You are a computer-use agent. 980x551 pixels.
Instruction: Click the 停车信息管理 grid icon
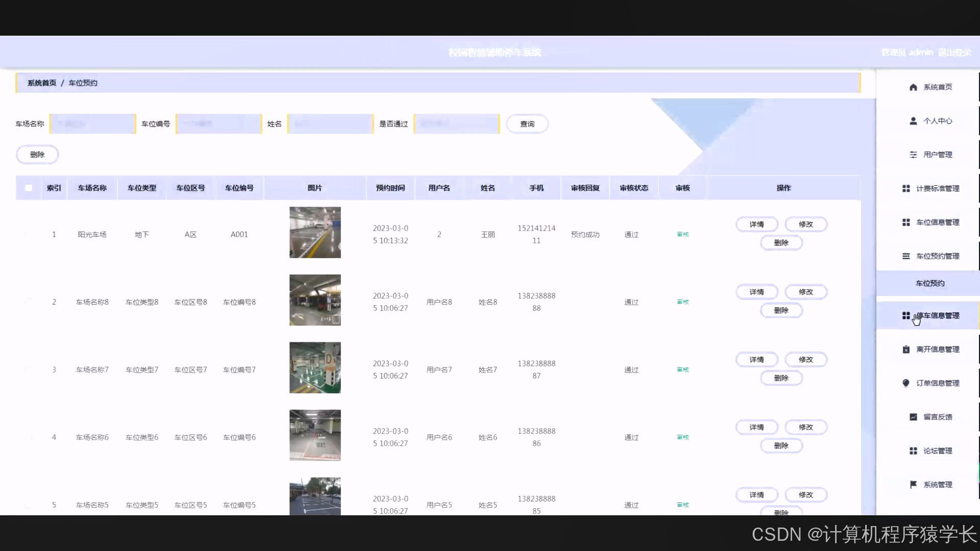(906, 316)
